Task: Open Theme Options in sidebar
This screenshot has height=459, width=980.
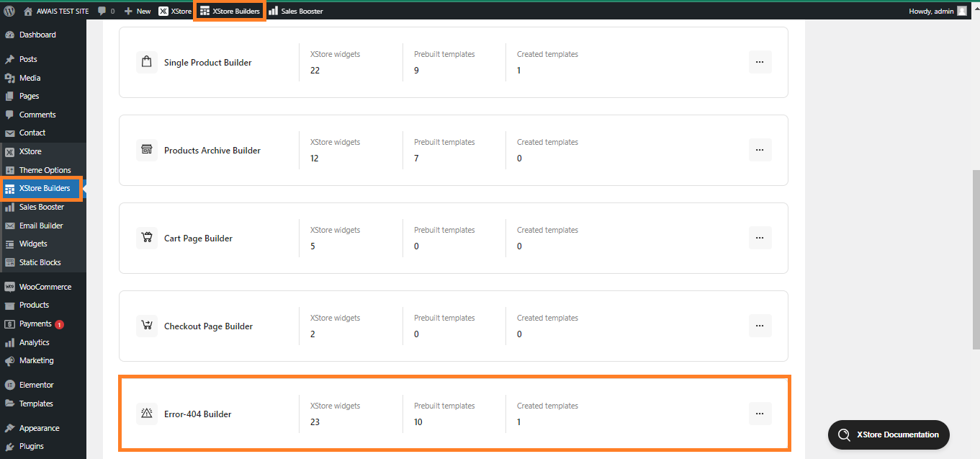Action: 43,170
